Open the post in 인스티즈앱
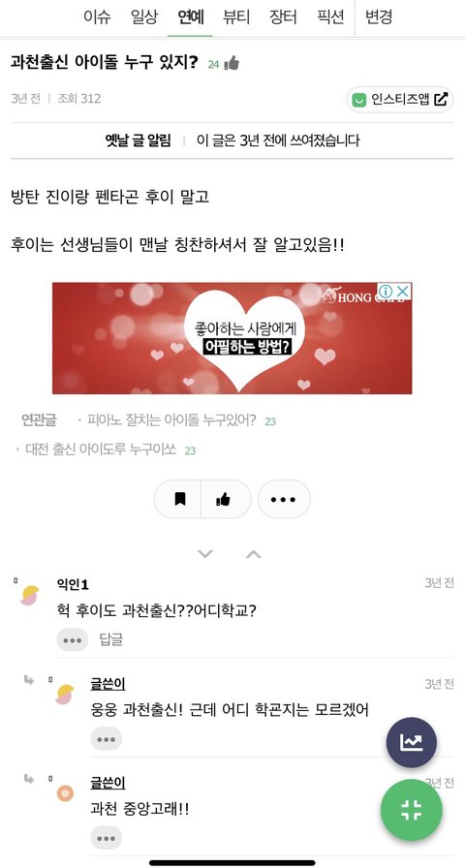Image resolution: width=465 pixels, height=868 pixels. (x=400, y=100)
